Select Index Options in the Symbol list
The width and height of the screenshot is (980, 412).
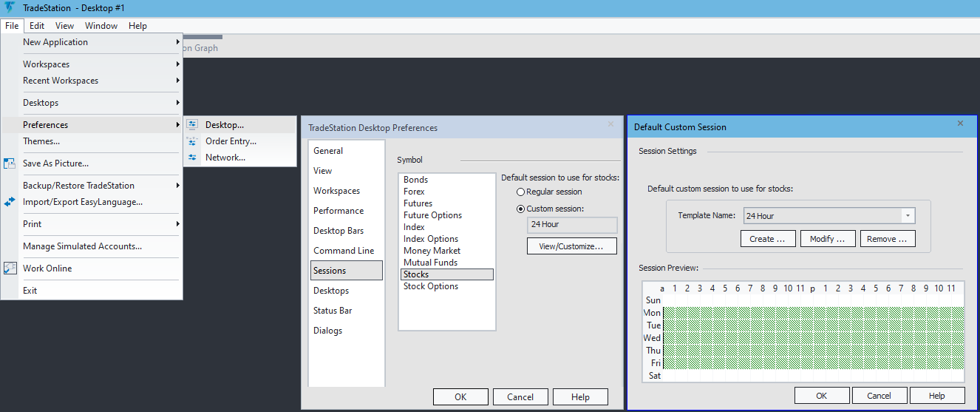click(x=446, y=239)
